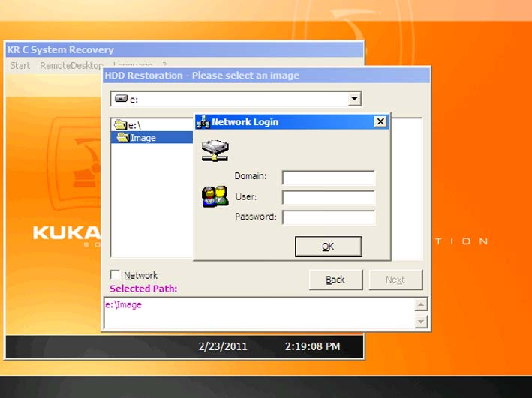Open the RemoteDesktop menu

(x=71, y=66)
